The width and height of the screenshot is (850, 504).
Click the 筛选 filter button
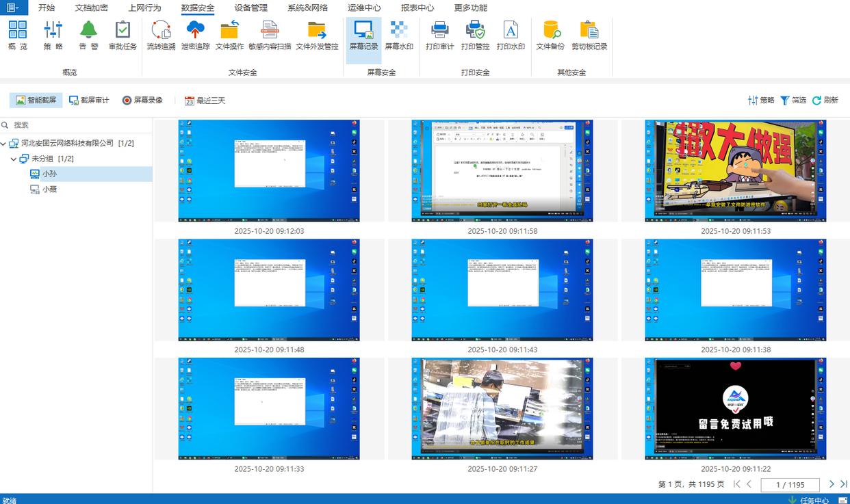(x=793, y=101)
